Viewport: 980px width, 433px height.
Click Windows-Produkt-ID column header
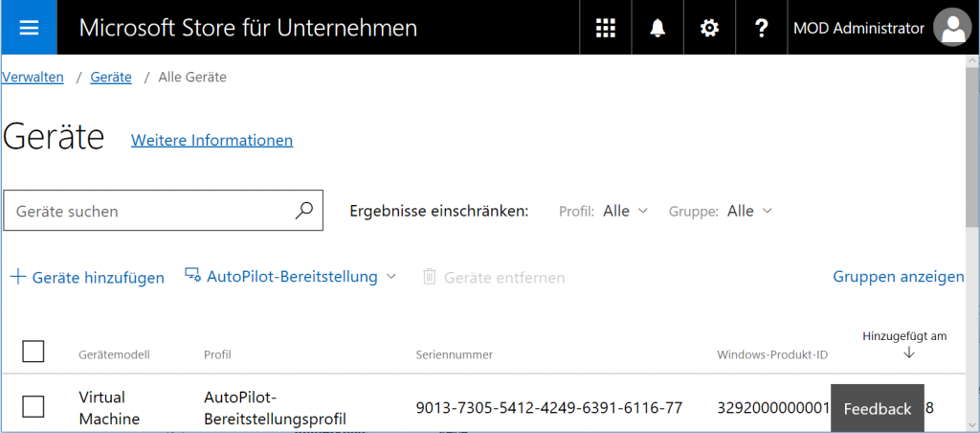click(x=772, y=354)
